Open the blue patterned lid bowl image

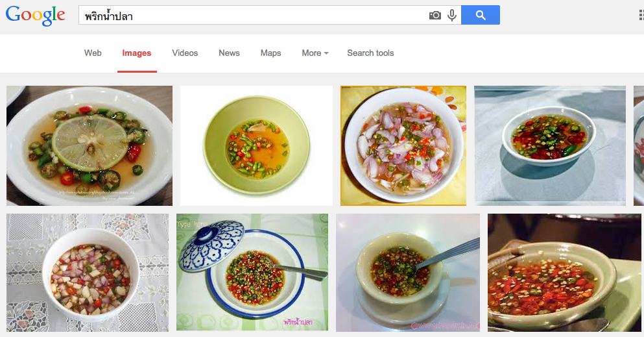252,272
